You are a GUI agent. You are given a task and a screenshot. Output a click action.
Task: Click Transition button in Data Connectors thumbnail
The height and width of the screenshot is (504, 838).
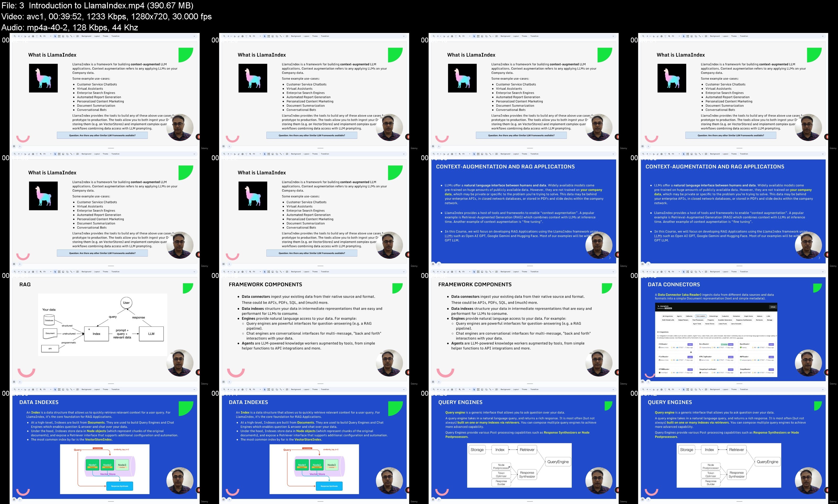(744, 272)
